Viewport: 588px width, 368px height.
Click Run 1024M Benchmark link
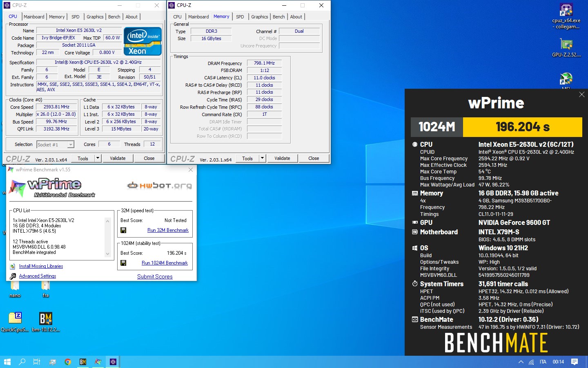pyautogui.click(x=165, y=263)
